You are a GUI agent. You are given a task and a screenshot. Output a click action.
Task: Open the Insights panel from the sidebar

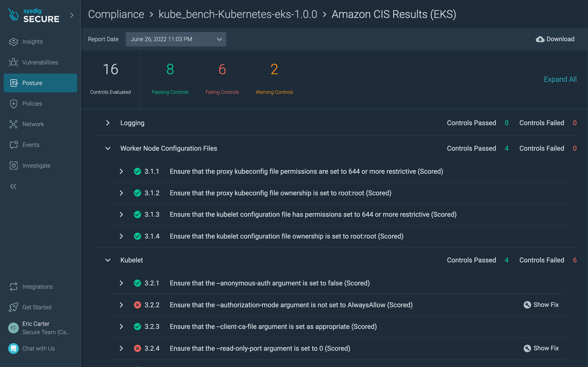tap(33, 41)
